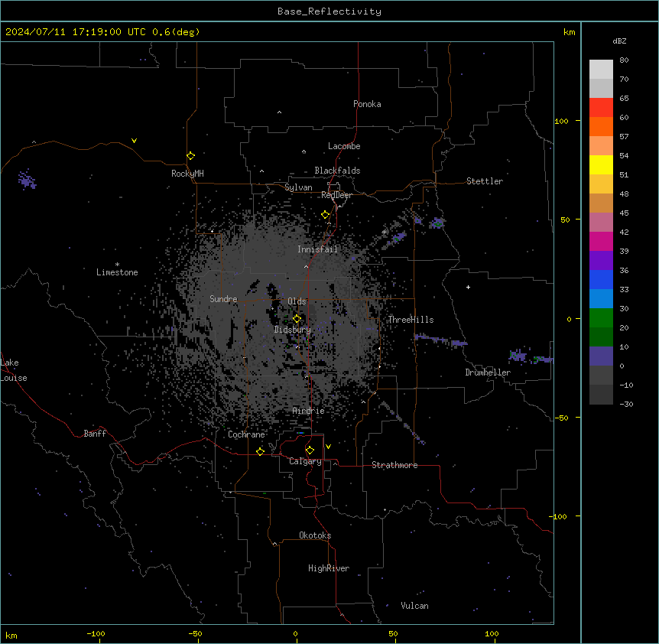Viewport: 659px width, 644px height.
Task: Pick the slate purple 0-10 dBZ swatch
Action: pyautogui.click(x=601, y=356)
